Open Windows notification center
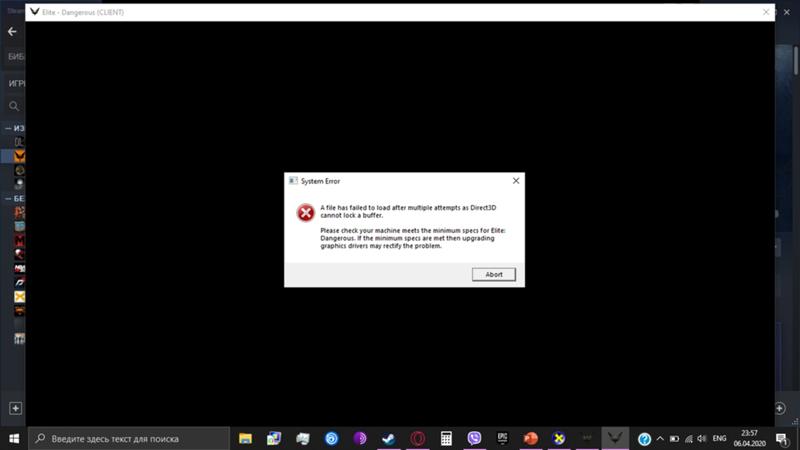The width and height of the screenshot is (800, 450). click(x=782, y=439)
